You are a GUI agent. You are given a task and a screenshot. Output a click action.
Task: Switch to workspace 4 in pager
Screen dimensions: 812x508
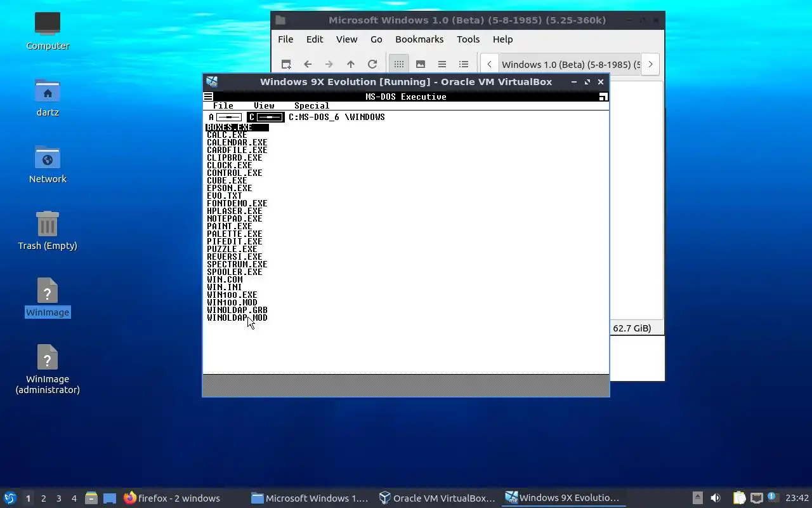tap(74, 498)
